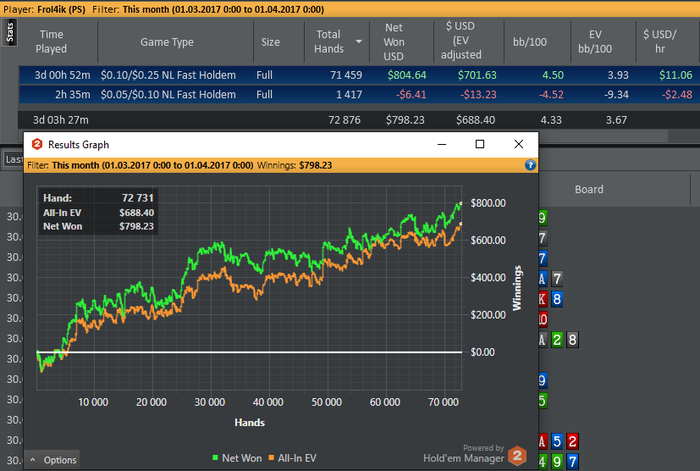Toggle Net Won legend entry
Screen dimensions: 700x471
237,458
